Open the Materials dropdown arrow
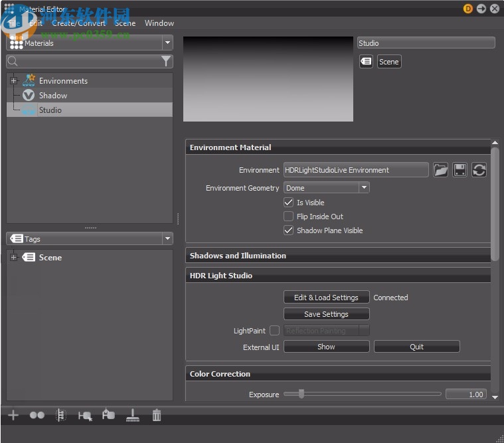 coord(167,43)
